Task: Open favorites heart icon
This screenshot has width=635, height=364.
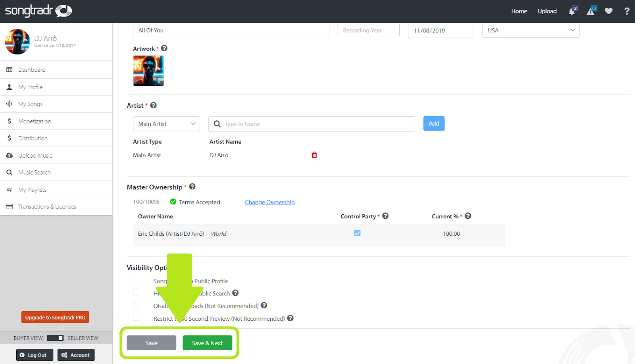Action: click(608, 11)
